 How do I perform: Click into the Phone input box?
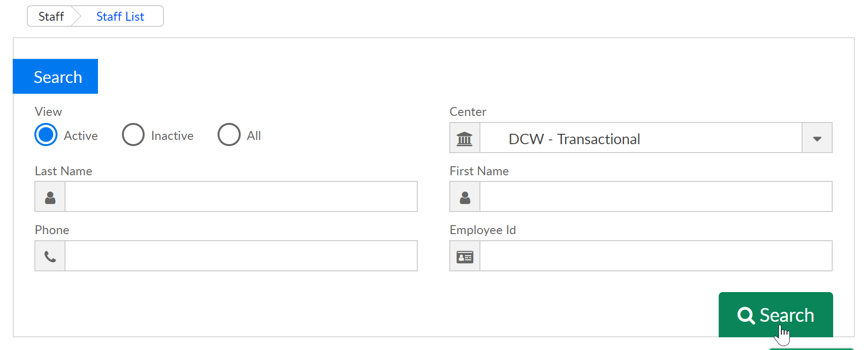coord(241,256)
